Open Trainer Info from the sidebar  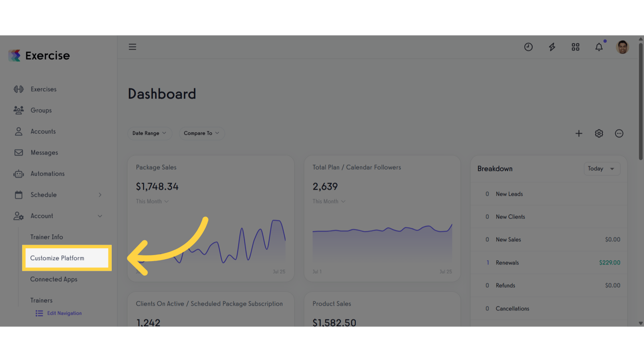[46, 237]
